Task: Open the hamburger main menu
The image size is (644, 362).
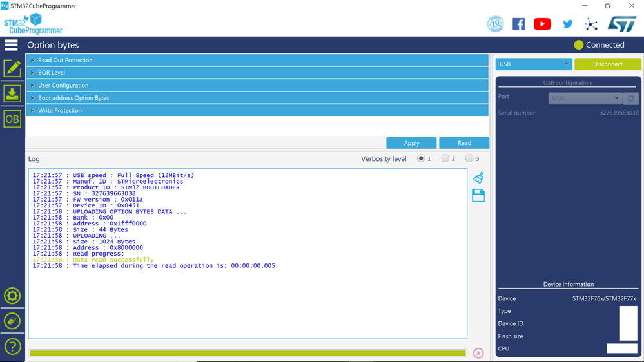Action: tap(11, 45)
